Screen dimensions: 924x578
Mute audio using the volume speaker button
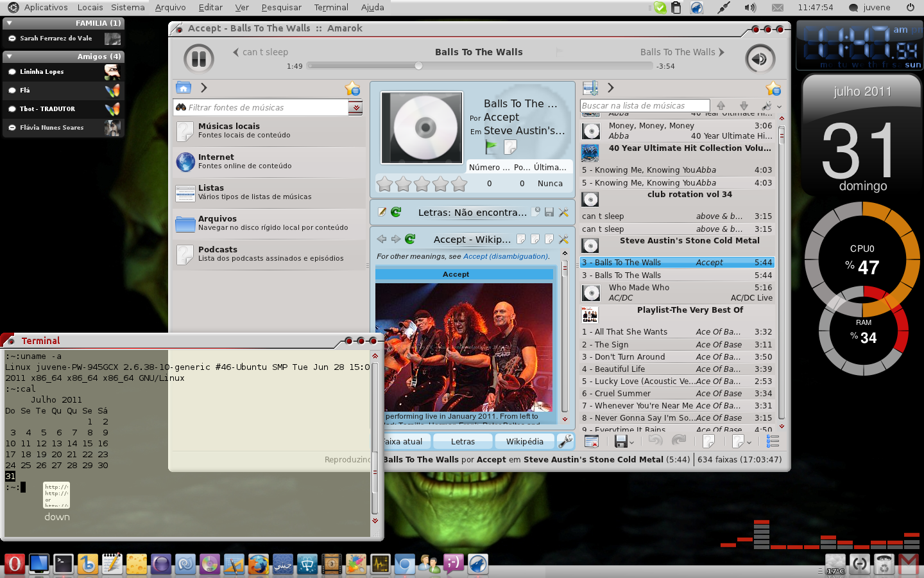coord(760,59)
